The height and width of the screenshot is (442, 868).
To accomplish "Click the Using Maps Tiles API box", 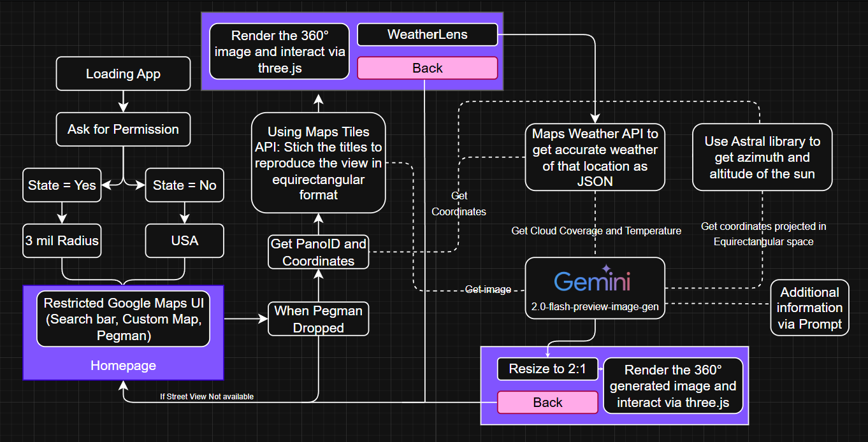I will [x=318, y=162].
